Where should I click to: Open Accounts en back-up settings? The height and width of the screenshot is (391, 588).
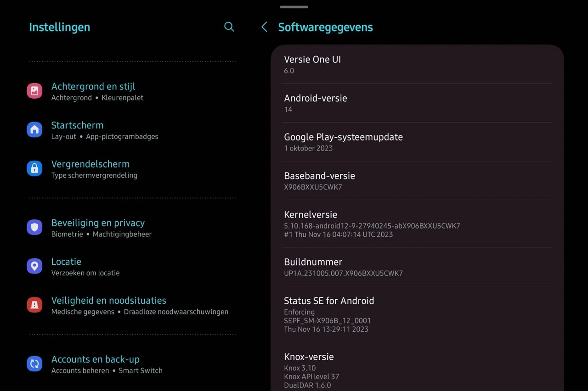coord(132,364)
